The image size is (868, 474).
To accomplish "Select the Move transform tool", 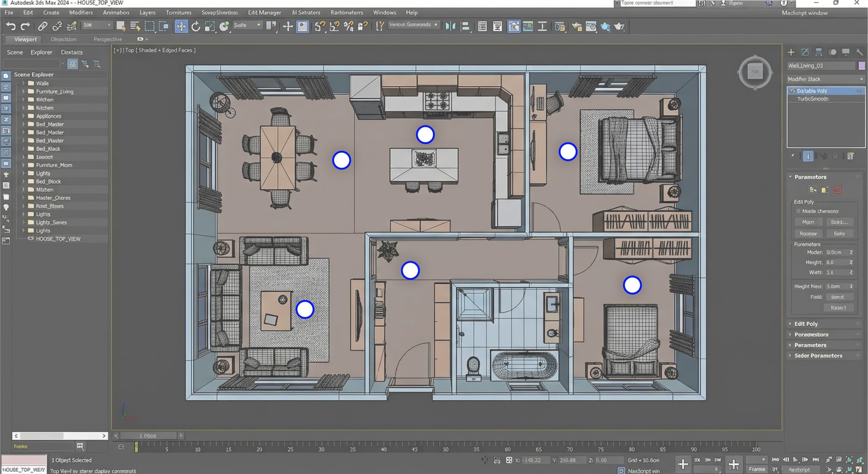I will click(x=181, y=26).
